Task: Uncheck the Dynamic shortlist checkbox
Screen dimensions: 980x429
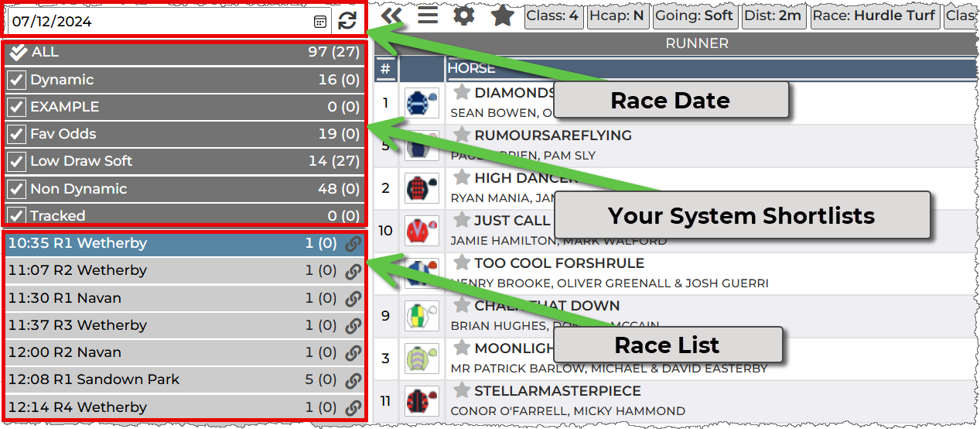Action: 16,80
